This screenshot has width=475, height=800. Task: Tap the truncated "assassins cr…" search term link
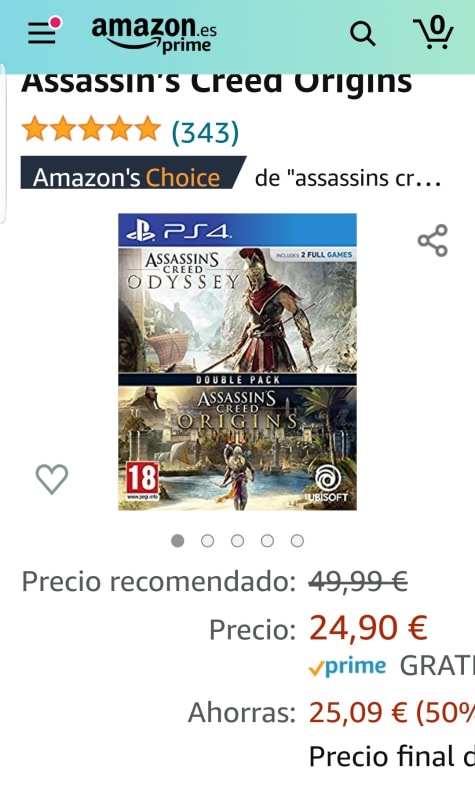pos(348,178)
